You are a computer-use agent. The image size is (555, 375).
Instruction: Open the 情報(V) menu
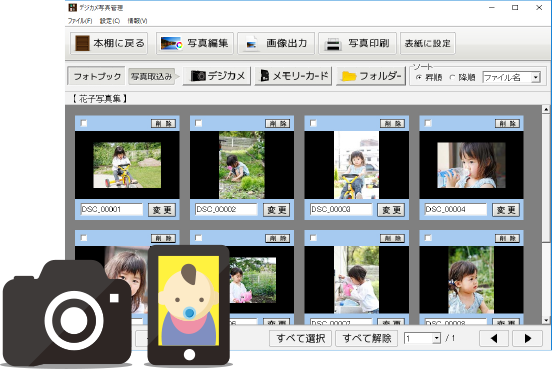137,21
